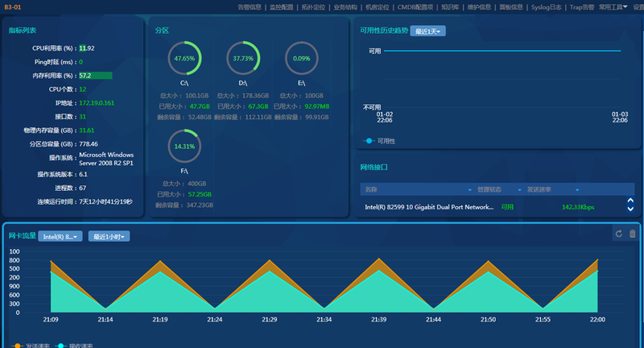
Task: Click the refresh icon on traffic chart
Action: coord(618,234)
